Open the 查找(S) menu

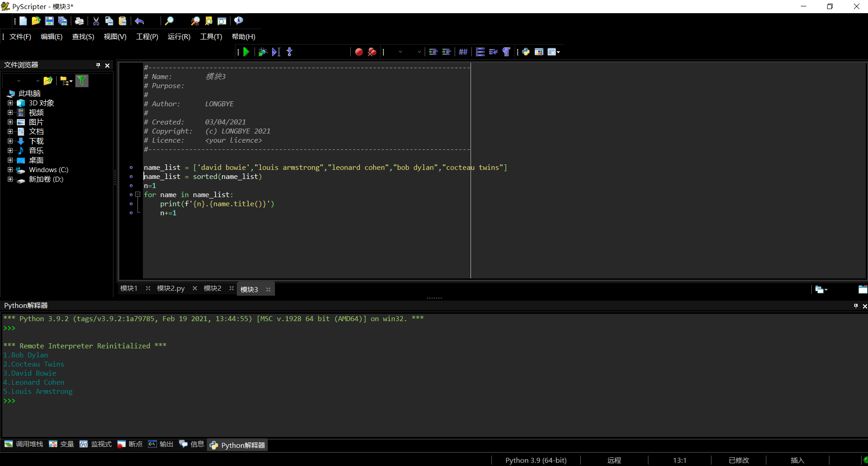coord(83,37)
